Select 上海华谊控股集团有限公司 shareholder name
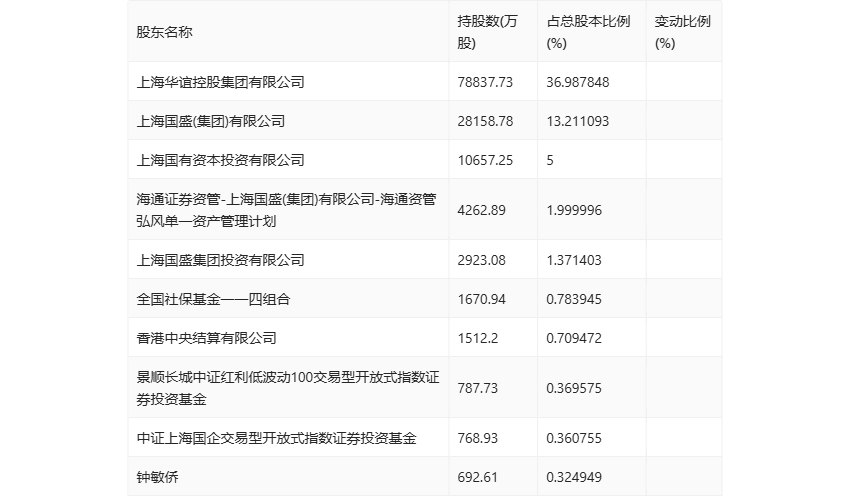850x496 pixels. (220, 82)
